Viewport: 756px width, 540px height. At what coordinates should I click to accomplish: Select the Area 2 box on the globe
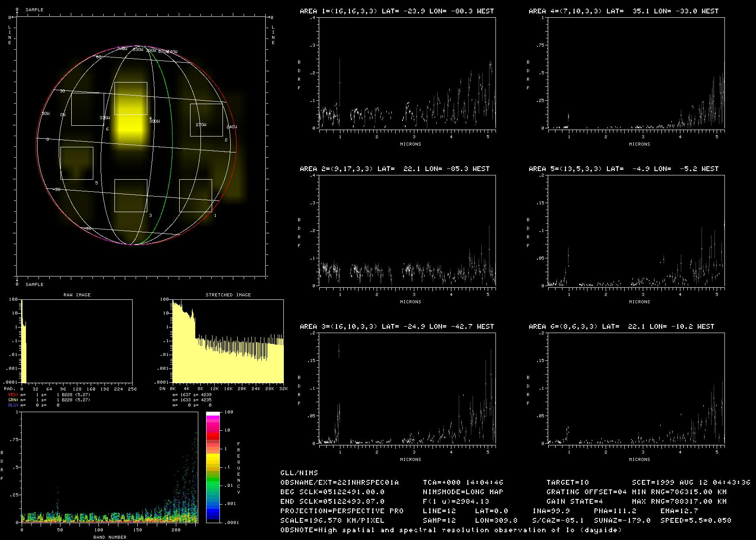[x=206, y=120]
